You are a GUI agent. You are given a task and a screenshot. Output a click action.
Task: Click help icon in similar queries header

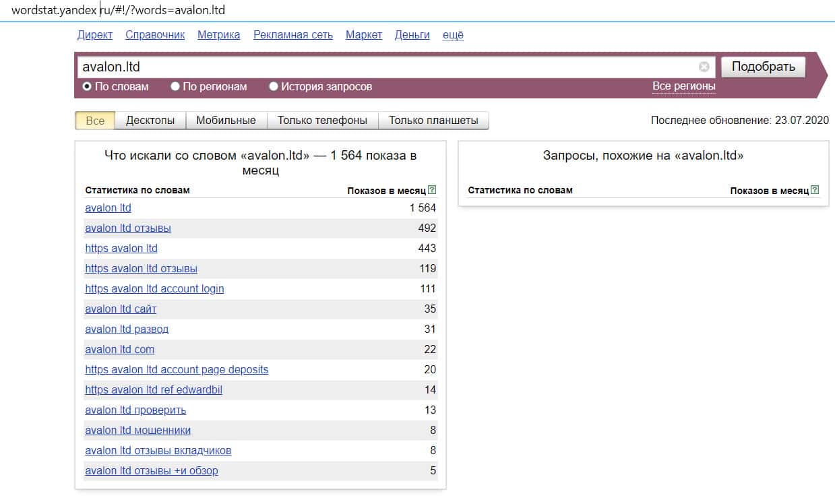click(x=815, y=190)
